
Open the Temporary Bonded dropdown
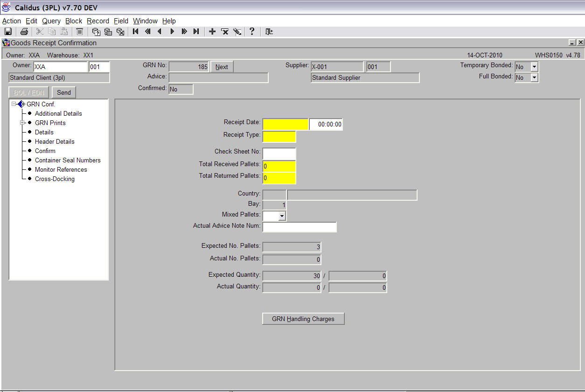coord(534,67)
